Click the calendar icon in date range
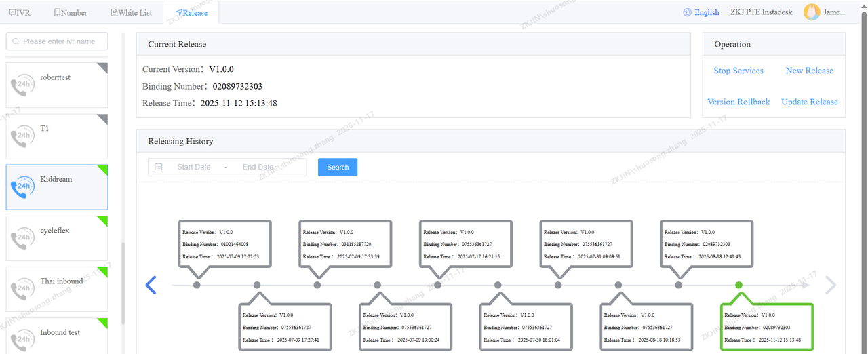 159,167
